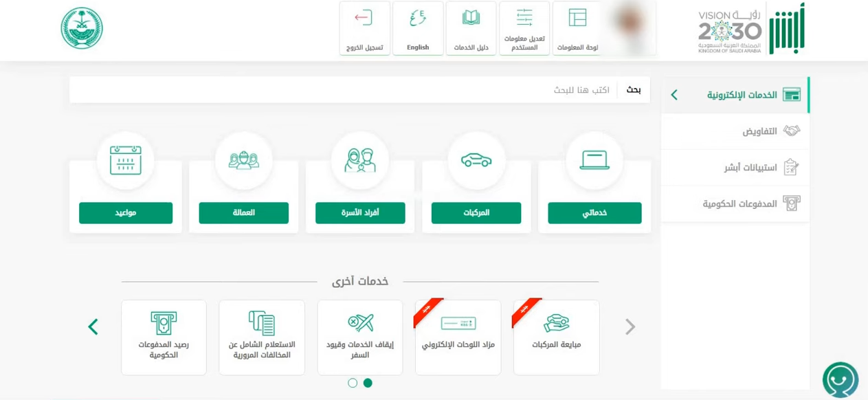Viewport: 868px width, 400px height.
Task: Click the calendar appointments icon
Action: (x=126, y=160)
